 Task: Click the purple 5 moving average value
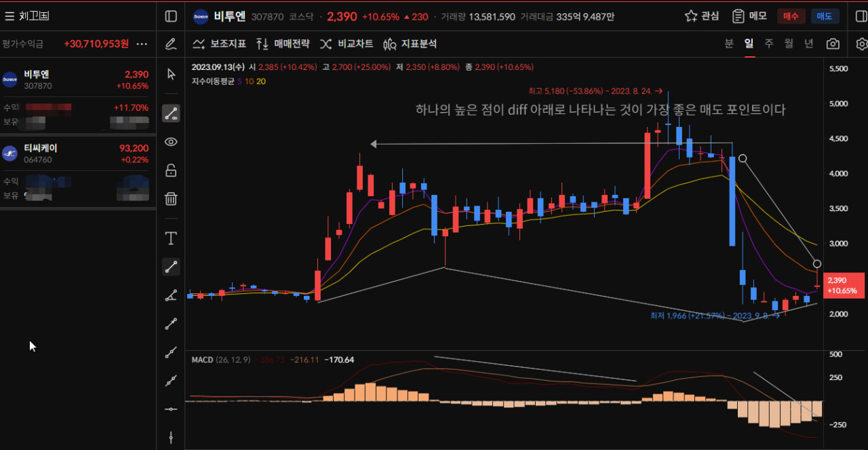[x=239, y=81]
